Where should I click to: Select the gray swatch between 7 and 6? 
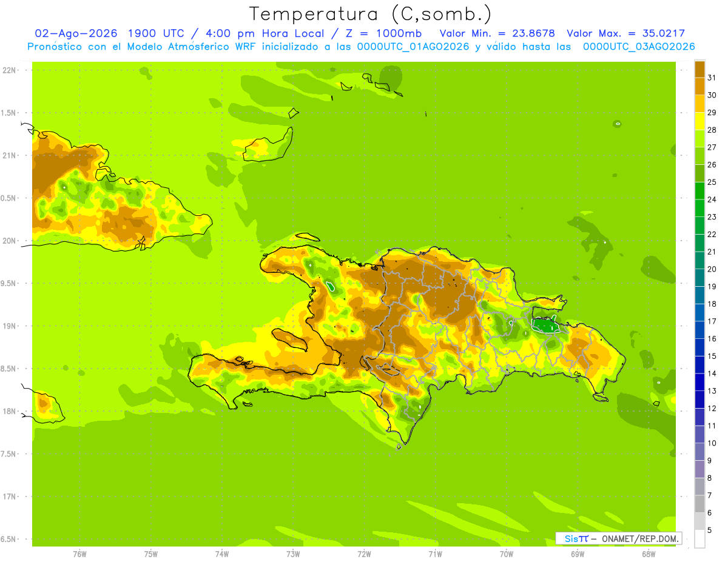point(699,504)
